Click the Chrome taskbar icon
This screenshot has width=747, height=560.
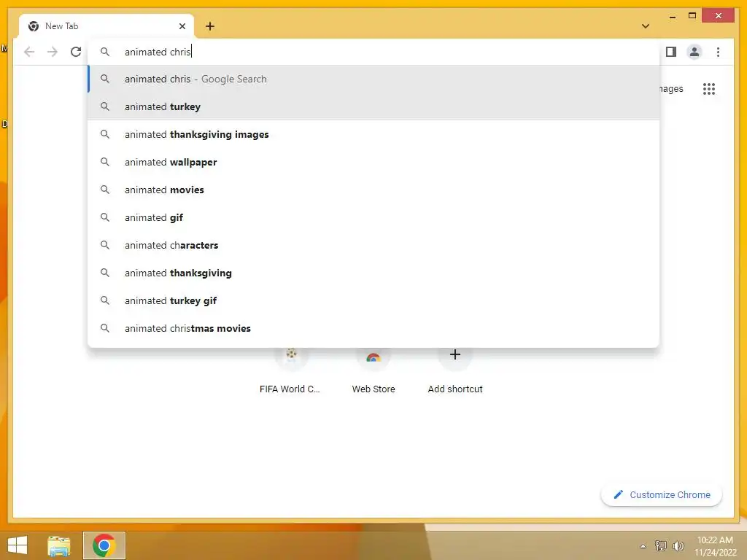104,545
